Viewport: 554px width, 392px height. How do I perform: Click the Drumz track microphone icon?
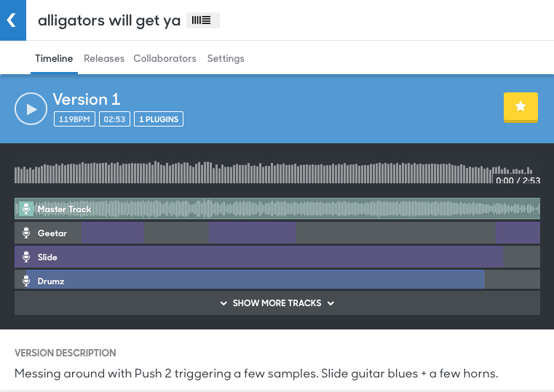tap(26, 281)
